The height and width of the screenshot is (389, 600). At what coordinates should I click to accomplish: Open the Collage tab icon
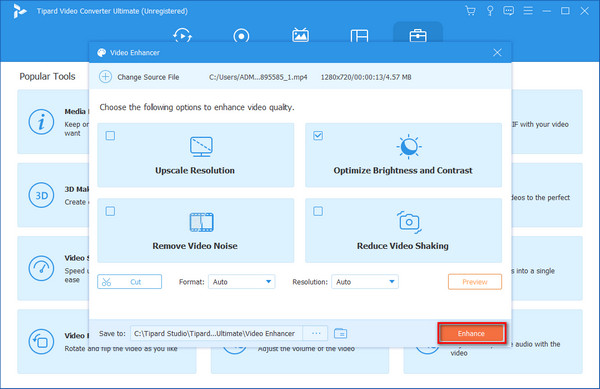(359, 36)
